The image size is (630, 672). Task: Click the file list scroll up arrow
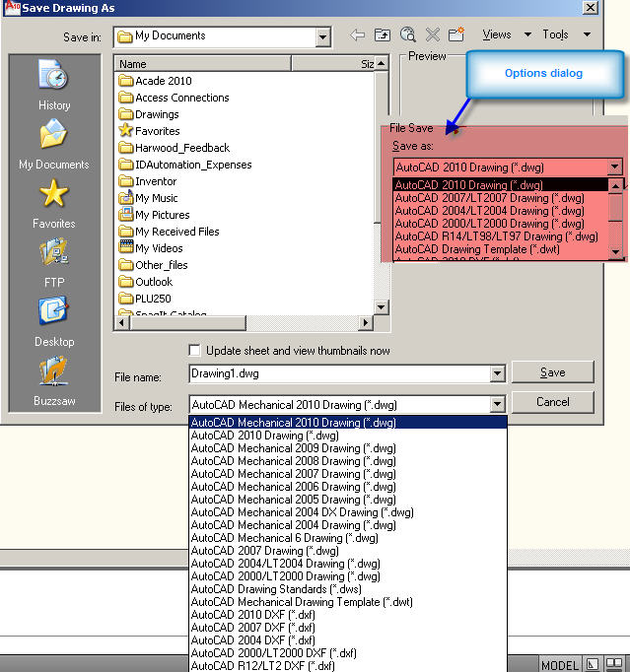coord(381,64)
